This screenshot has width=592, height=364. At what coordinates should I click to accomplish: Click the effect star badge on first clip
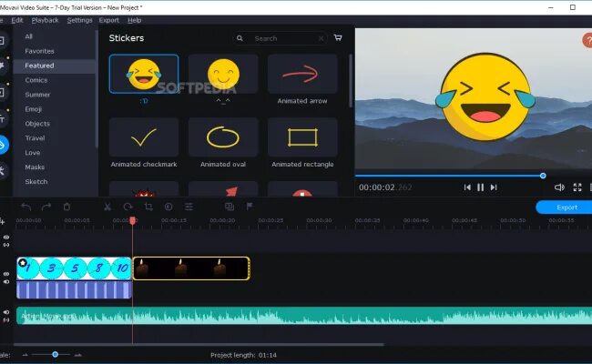pyautogui.click(x=22, y=262)
